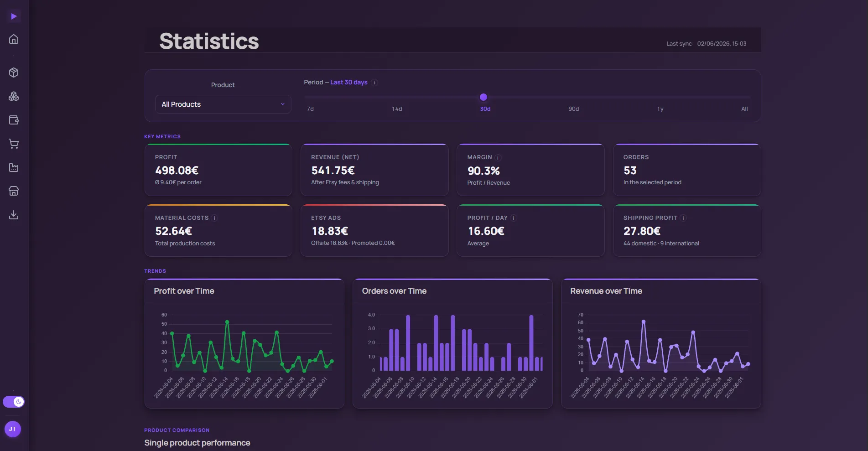Click the period slider handle at 30d
Viewport: 868px width, 451px height.
tap(483, 97)
